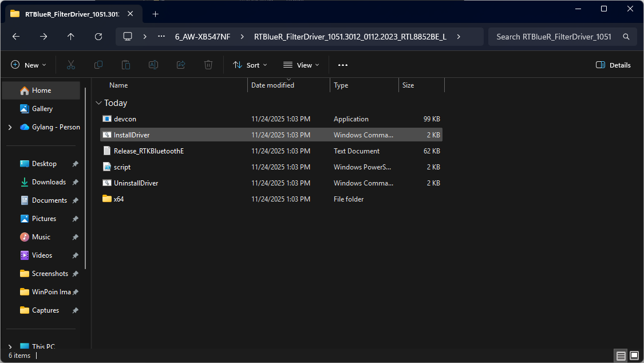Switch to details list view in status bar
The width and height of the screenshot is (644, 363).
coord(621,356)
